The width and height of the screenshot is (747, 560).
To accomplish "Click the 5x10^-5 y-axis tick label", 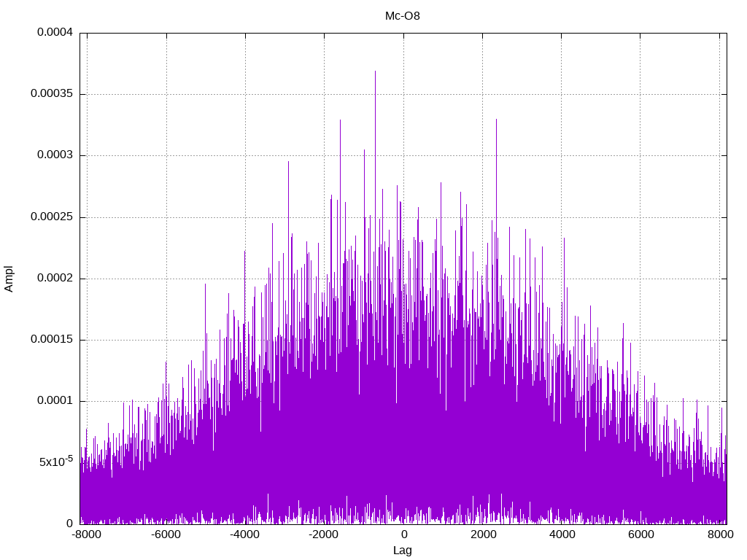I will [55, 462].
